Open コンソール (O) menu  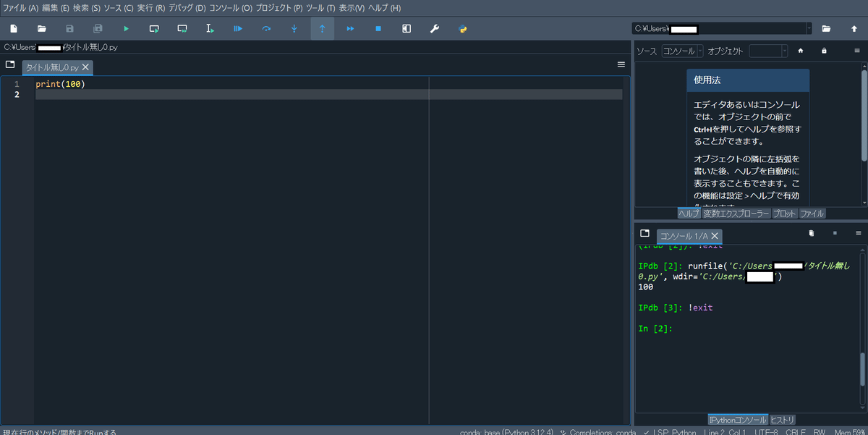coord(231,7)
